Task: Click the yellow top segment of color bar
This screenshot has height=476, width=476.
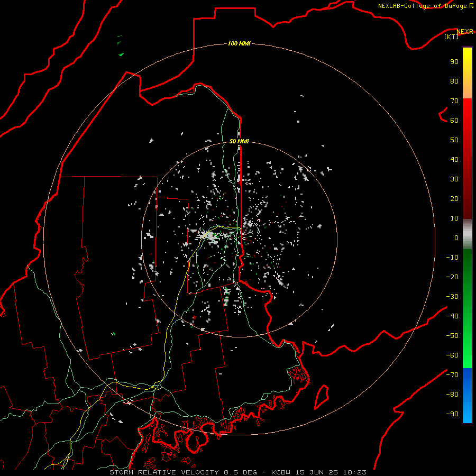Action: [467, 73]
